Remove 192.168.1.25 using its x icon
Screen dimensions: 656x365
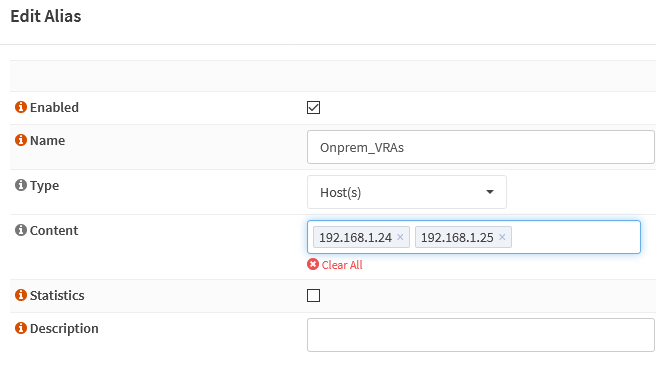tap(502, 237)
